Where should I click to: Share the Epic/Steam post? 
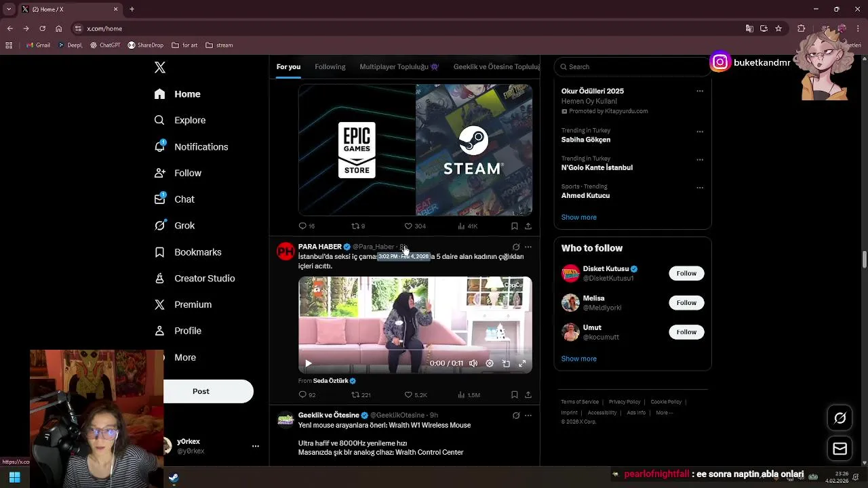[x=528, y=226]
